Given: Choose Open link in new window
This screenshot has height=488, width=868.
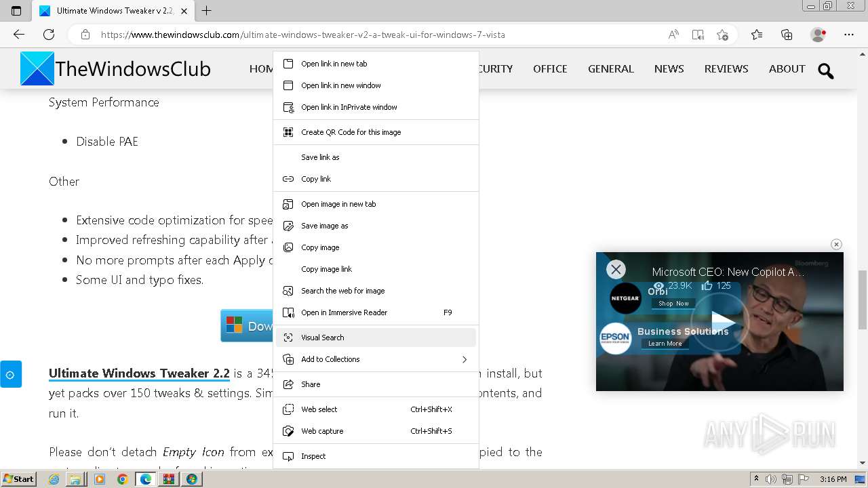Looking at the screenshot, I should (376, 85).
